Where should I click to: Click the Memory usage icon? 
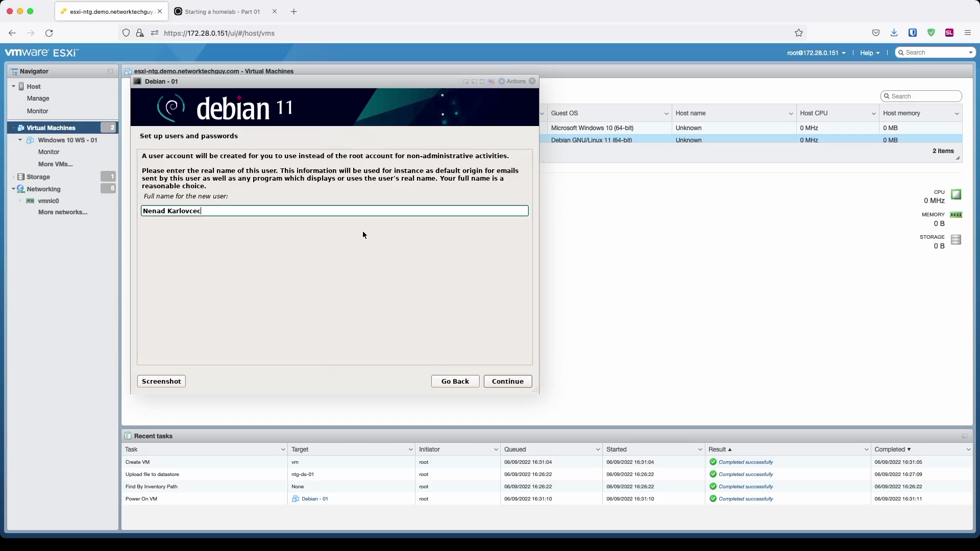956,215
